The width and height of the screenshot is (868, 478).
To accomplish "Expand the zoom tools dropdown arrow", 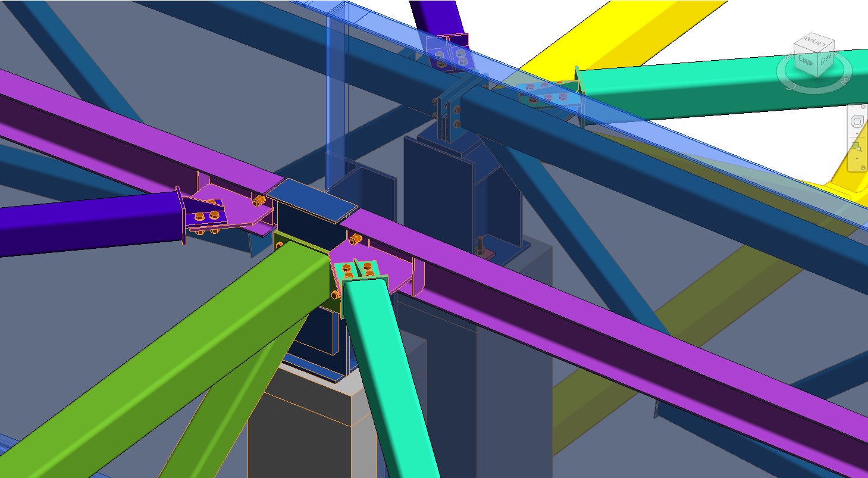I will pos(857,159).
